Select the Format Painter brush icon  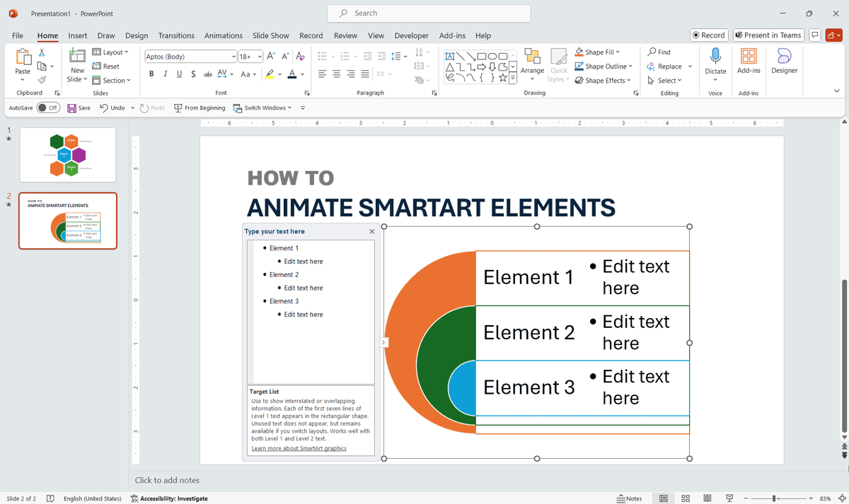tap(42, 80)
